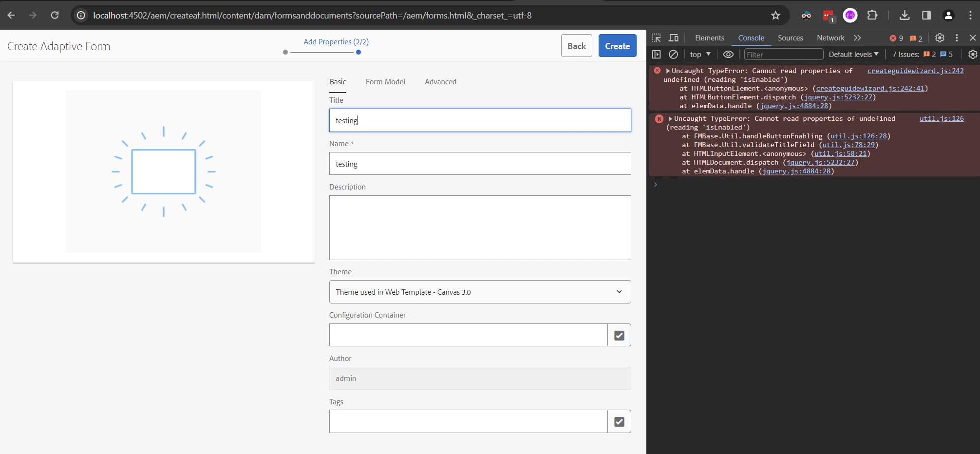Click the Back button

point(576,46)
